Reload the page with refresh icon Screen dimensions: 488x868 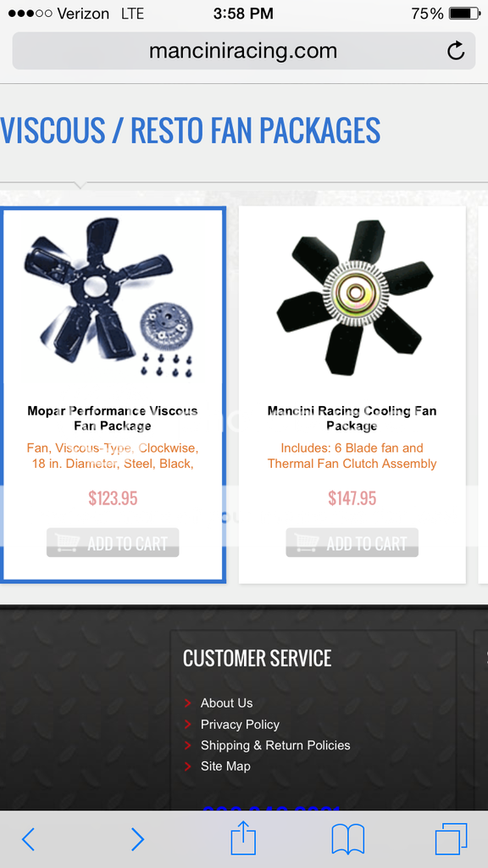pyautogui.click(x=456, y=51)
